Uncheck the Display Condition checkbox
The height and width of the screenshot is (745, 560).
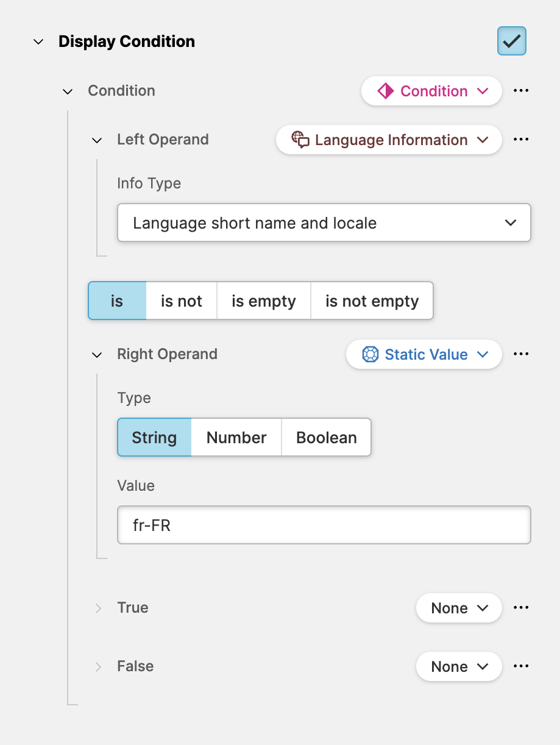tap(511, 41)
